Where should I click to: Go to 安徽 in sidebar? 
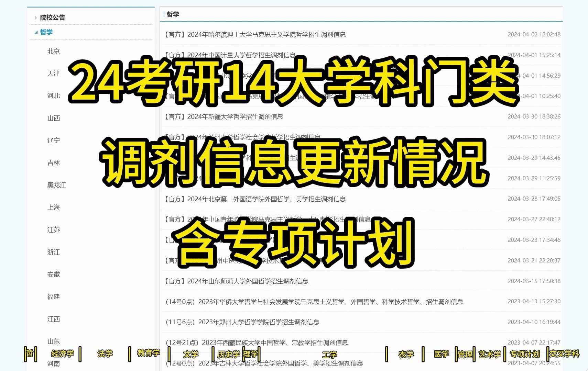point(54,274)
